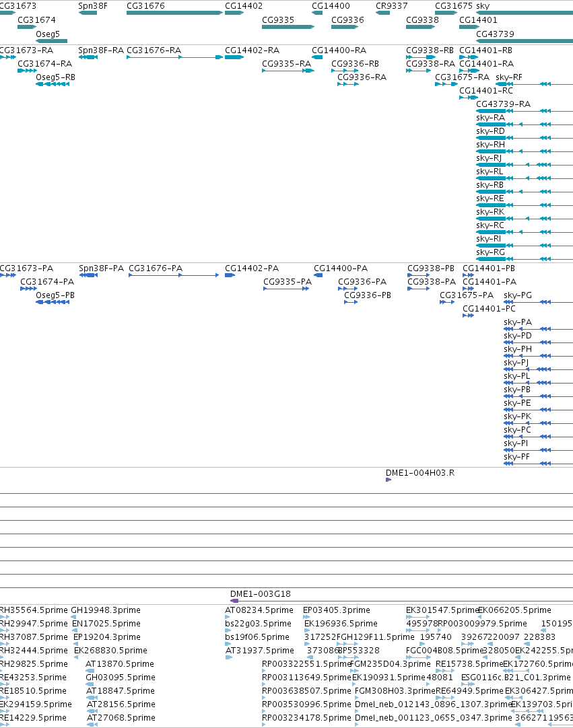
Task: Select EST EP03405.3prime
Action: pyautogui.click(x=306, y=617)
